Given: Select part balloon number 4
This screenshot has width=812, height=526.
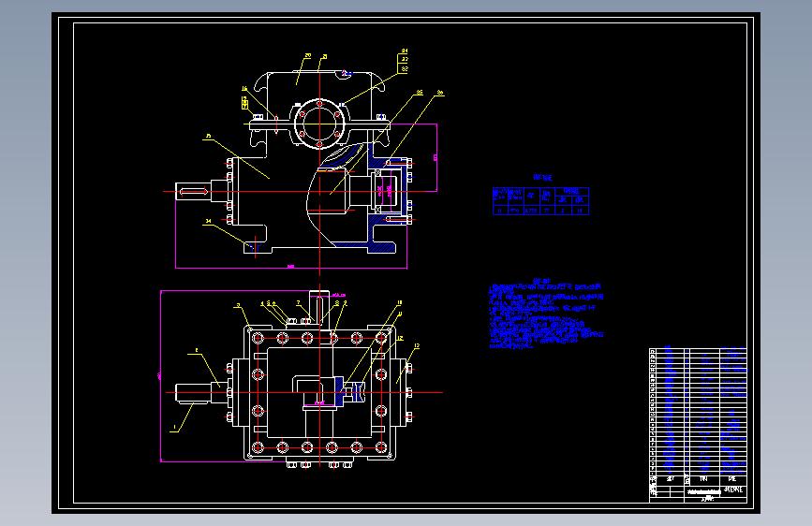Looking at the screenshot, I should (x=262, y=304).
